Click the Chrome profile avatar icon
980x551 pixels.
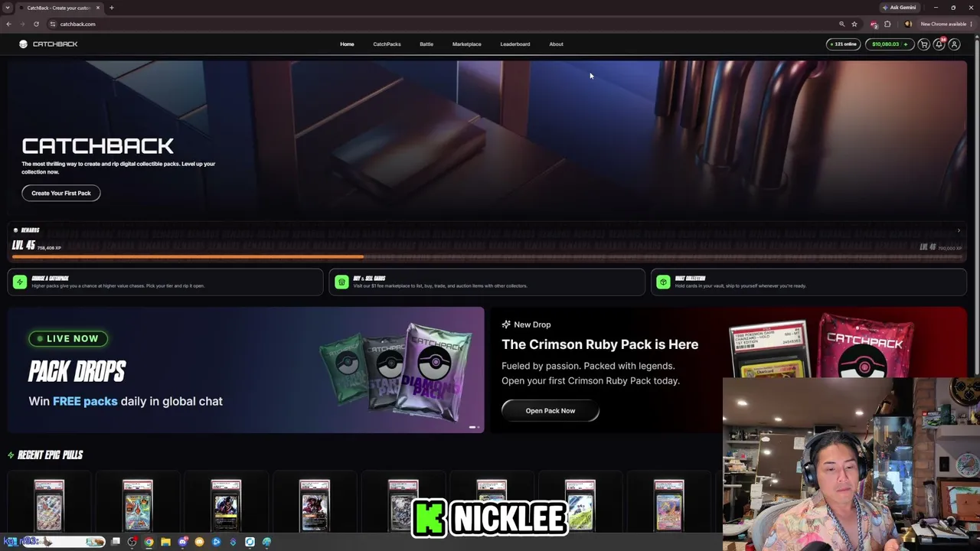pos(908,24)
